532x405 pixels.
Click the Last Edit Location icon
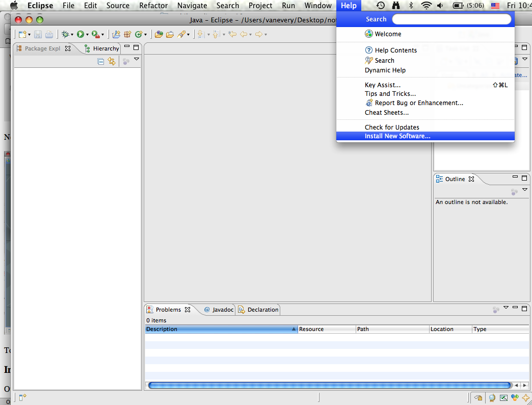pyautogui.click(x=232, y=34)
